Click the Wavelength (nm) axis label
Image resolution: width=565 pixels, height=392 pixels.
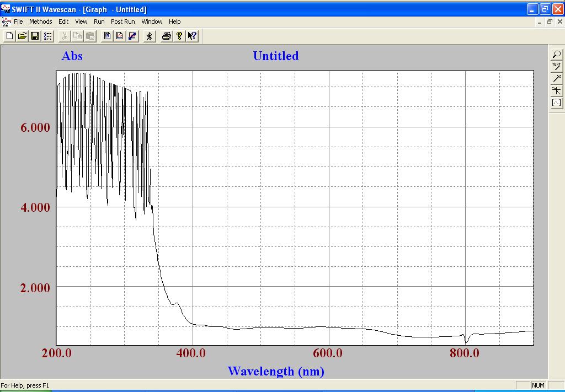(x=276, y=371)
